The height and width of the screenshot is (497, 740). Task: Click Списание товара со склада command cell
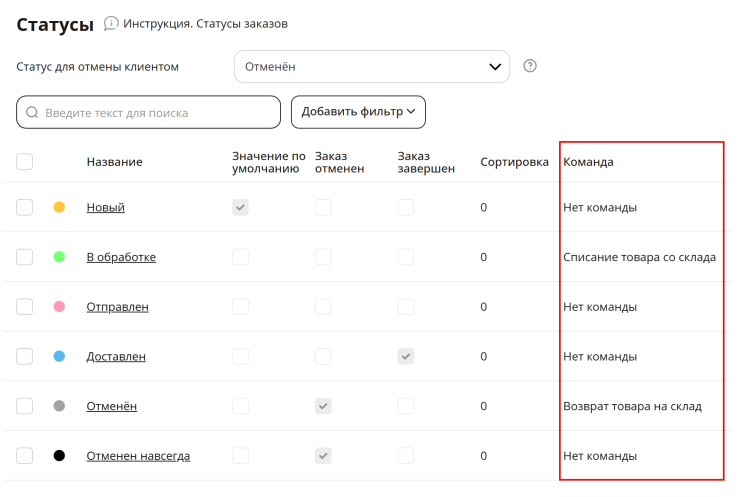(639, 257)
